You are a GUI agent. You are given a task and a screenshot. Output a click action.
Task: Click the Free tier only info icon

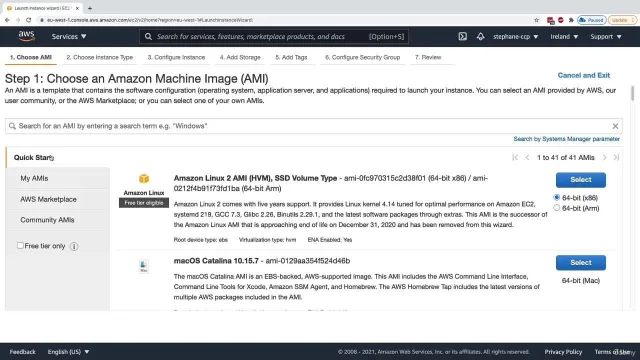(x=74, y=246)
